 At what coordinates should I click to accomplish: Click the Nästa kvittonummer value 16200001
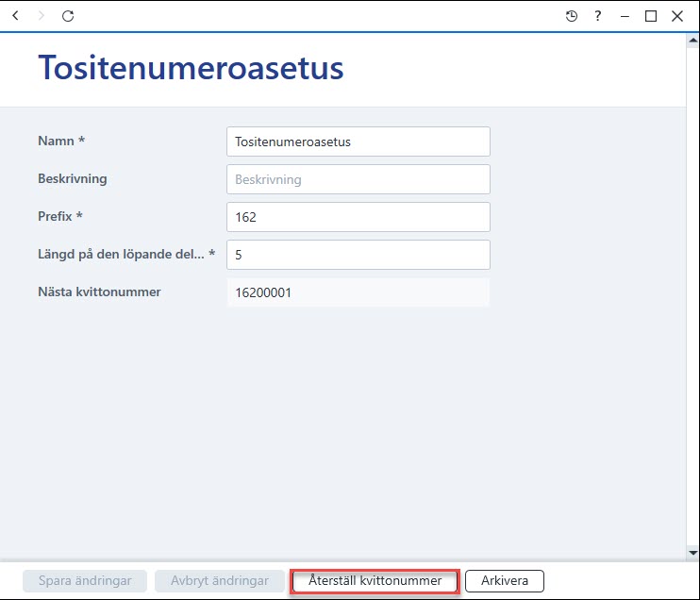[358, 292]
